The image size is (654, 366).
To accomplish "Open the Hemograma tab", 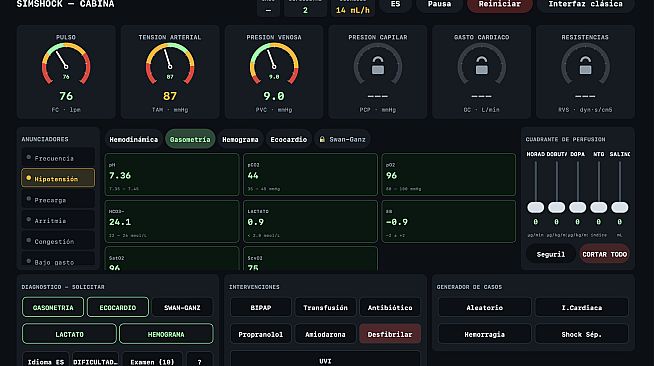I will [240, 139].
